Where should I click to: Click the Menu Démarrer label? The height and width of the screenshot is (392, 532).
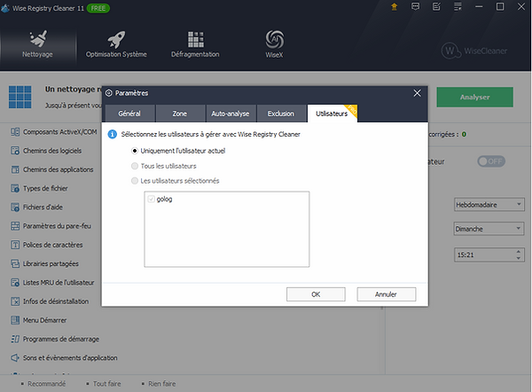coord(45,320)
